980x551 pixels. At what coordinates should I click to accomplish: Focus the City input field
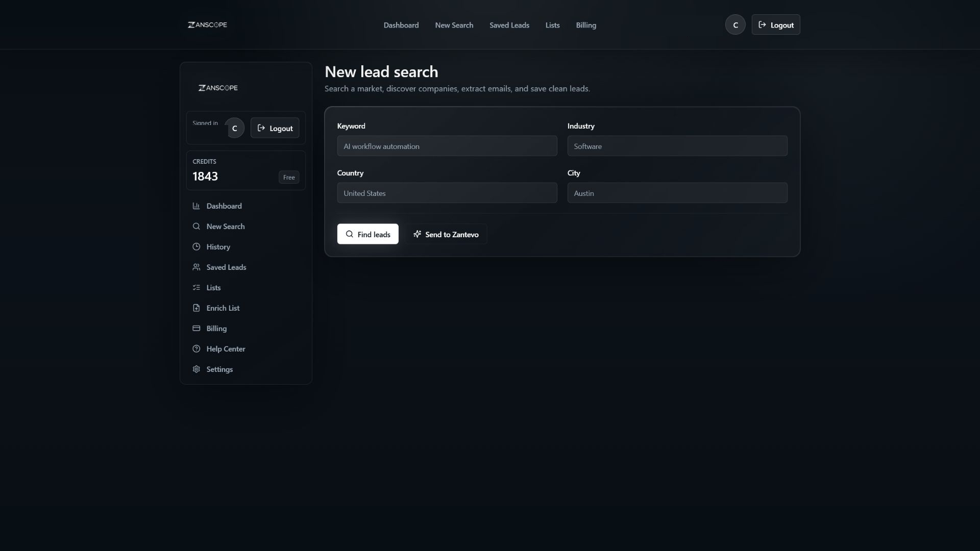point(677,193)
